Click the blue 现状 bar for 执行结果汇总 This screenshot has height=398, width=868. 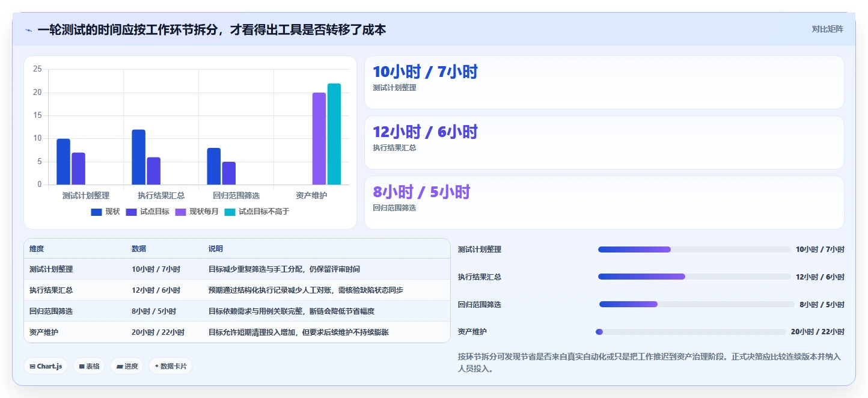coord(138,157)
